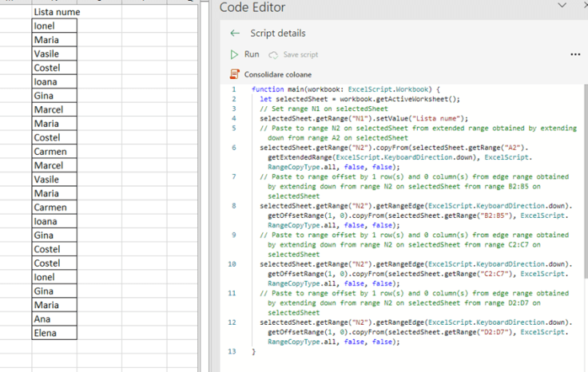The width and height of the screenshot is (588, 372).
Task: Go back using the Script details arrow
Action: [234, 34]
